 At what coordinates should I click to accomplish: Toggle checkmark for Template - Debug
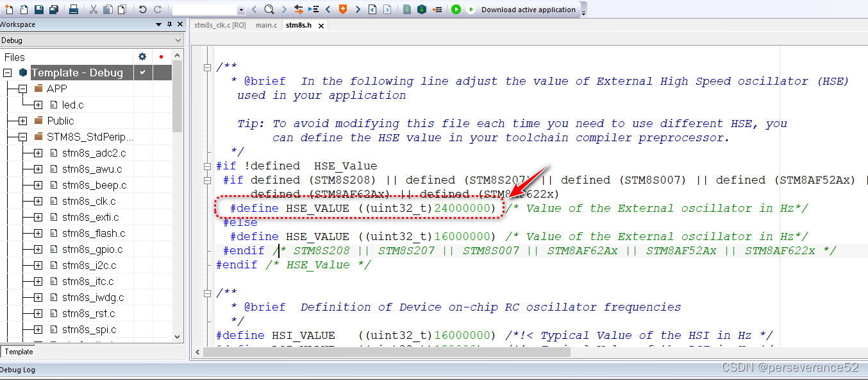pos(142,73)
